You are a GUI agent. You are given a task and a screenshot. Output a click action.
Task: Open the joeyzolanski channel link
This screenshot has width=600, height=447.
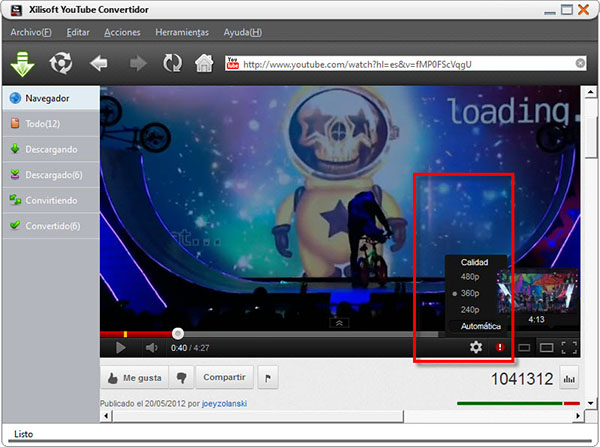224,404
